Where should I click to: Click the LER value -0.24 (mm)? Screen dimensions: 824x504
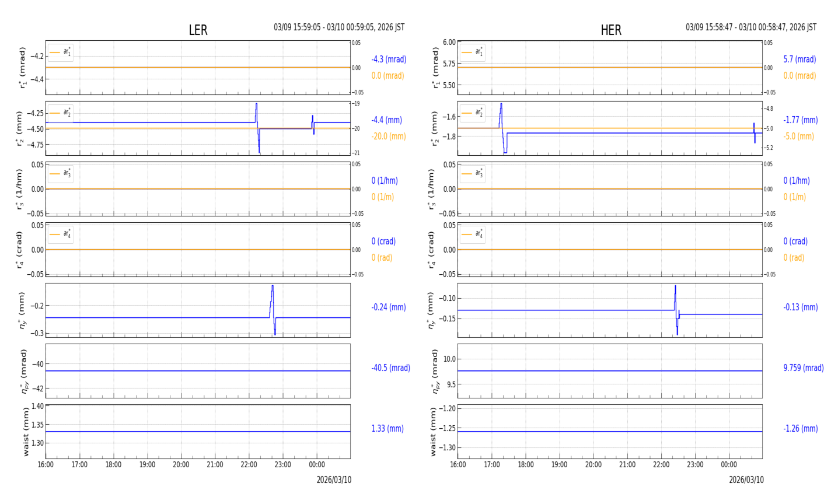click(x=389, y=307)
